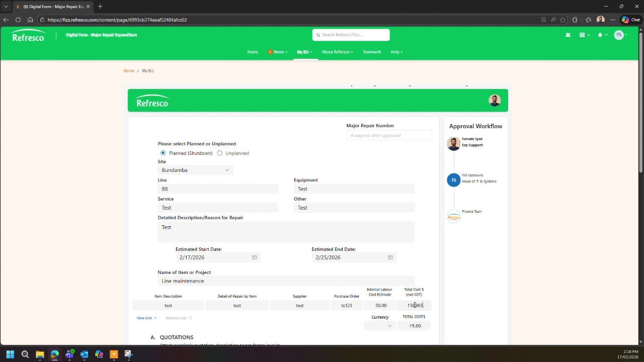Expand the Help menu
644x362 pixels.
point(397,52)
